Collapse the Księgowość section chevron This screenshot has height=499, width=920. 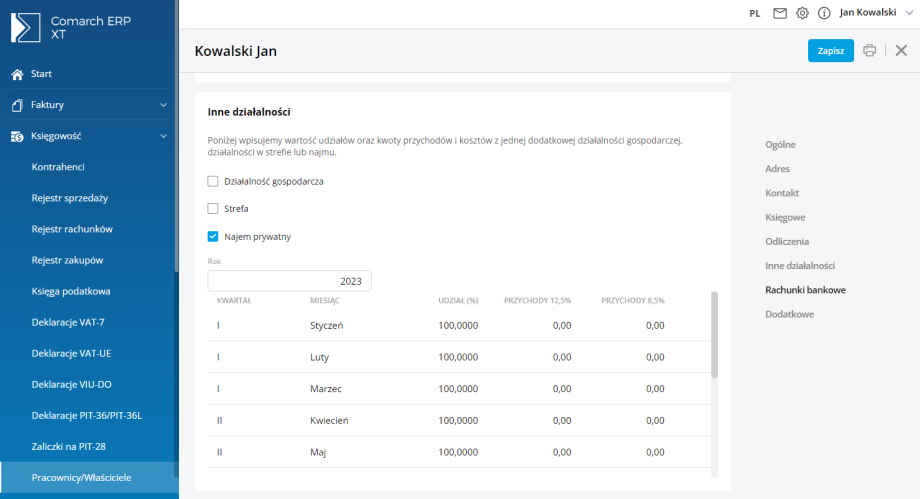[x=163, y=136]
